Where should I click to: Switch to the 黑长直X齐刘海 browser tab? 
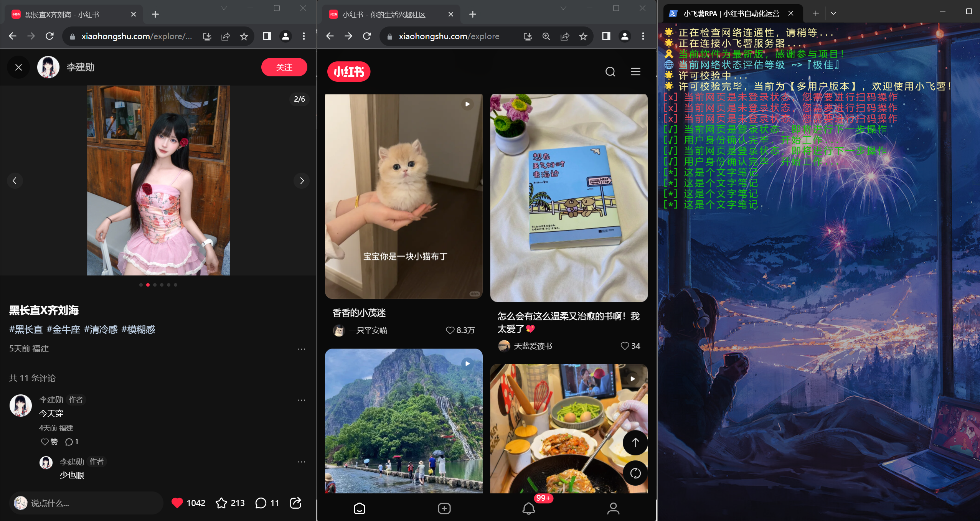(73, 15)
